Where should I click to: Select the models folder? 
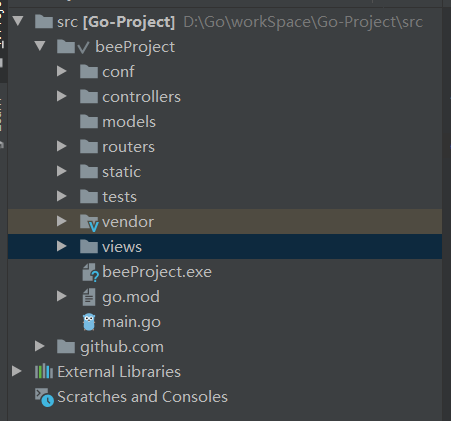[x=129, y=122]
